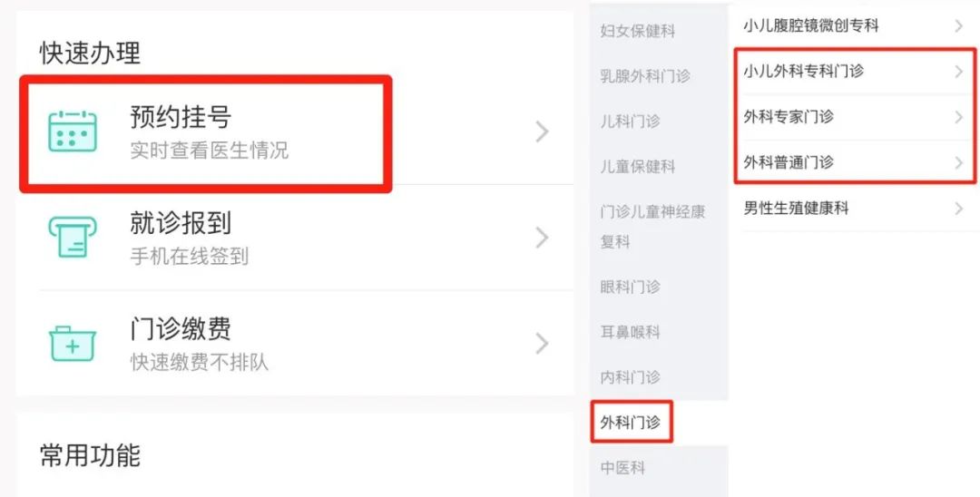
Task: Choose 中医科 in department list
Action: click(x=622, y=468)
